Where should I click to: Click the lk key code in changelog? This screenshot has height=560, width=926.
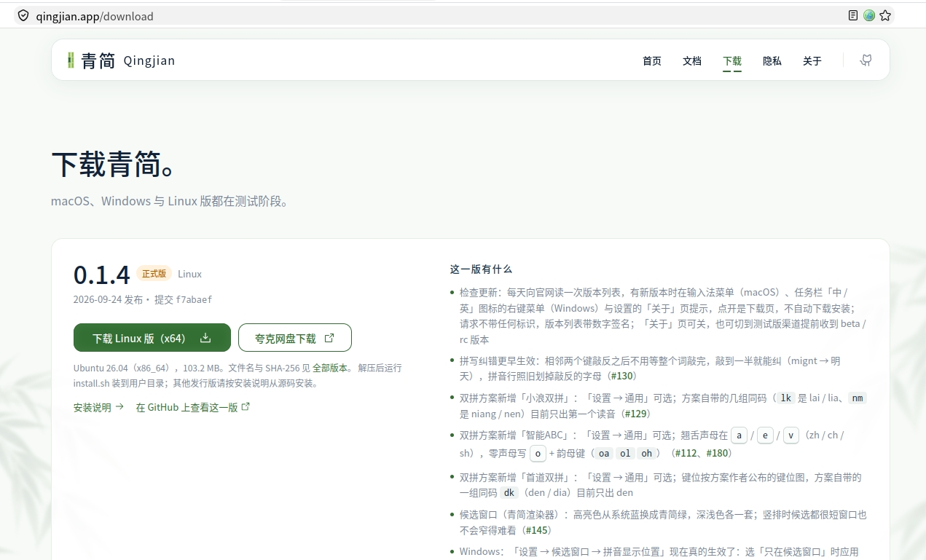785,398
